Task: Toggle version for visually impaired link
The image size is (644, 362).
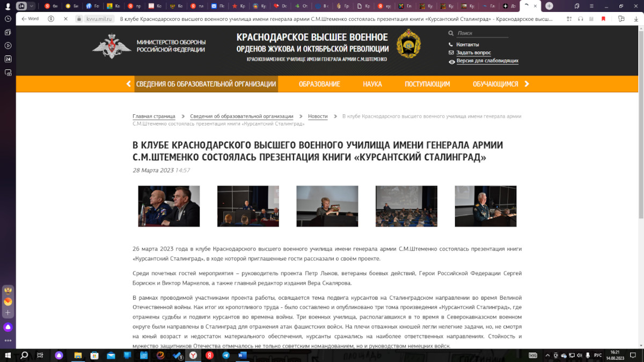Action: pos(487,61)
